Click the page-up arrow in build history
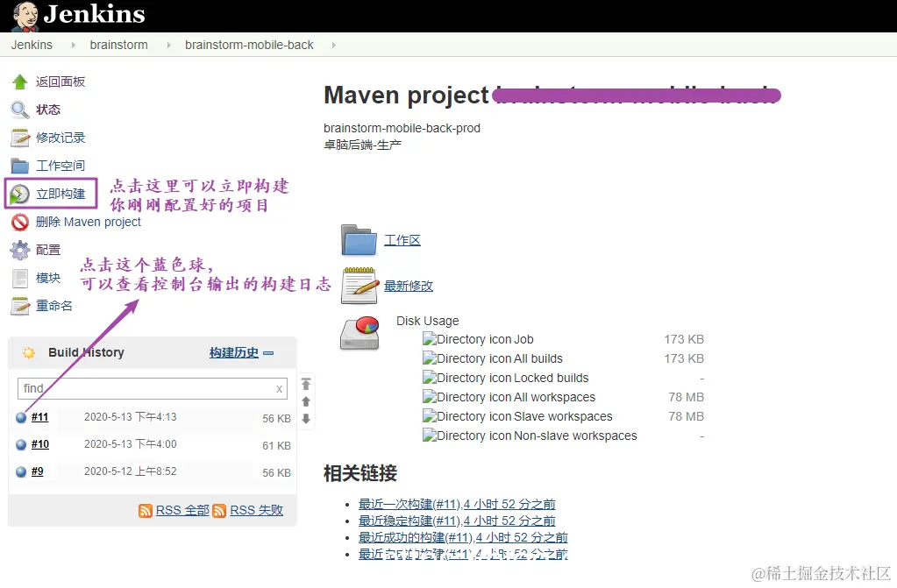This screenshot has width=897, height=588. 306,401
